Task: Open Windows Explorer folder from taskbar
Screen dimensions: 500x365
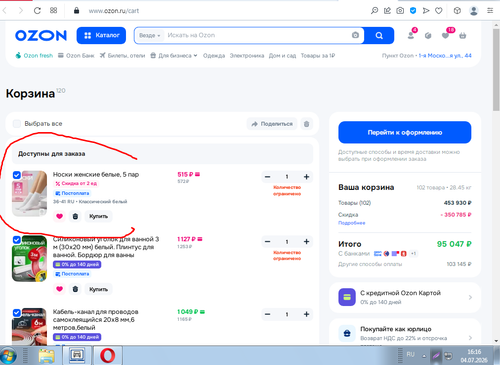Action: (46, 355)
